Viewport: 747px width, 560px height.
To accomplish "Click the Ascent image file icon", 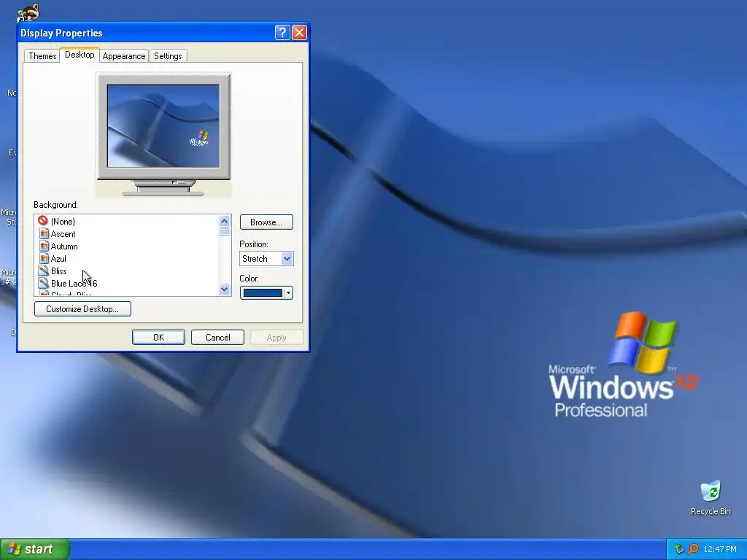I will point(44,233).
